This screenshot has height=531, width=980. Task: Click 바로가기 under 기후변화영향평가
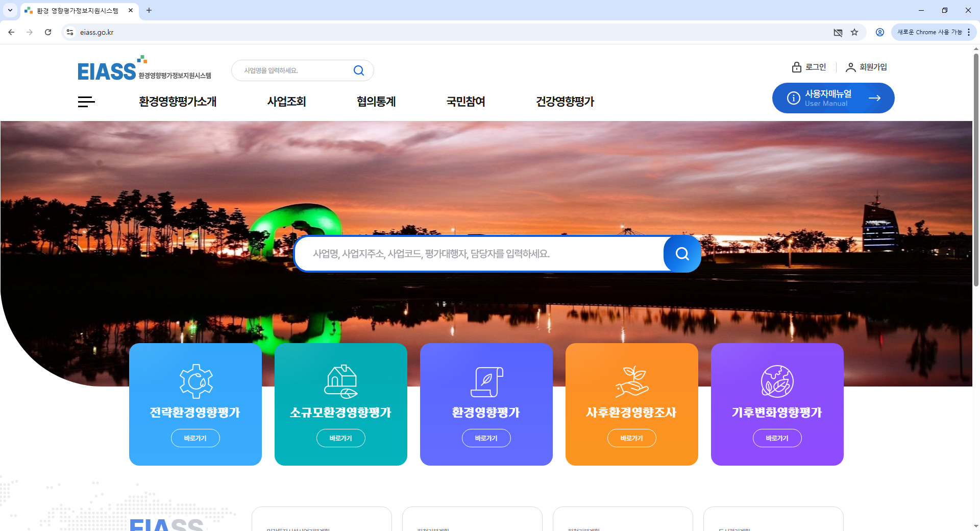(777, 438)
